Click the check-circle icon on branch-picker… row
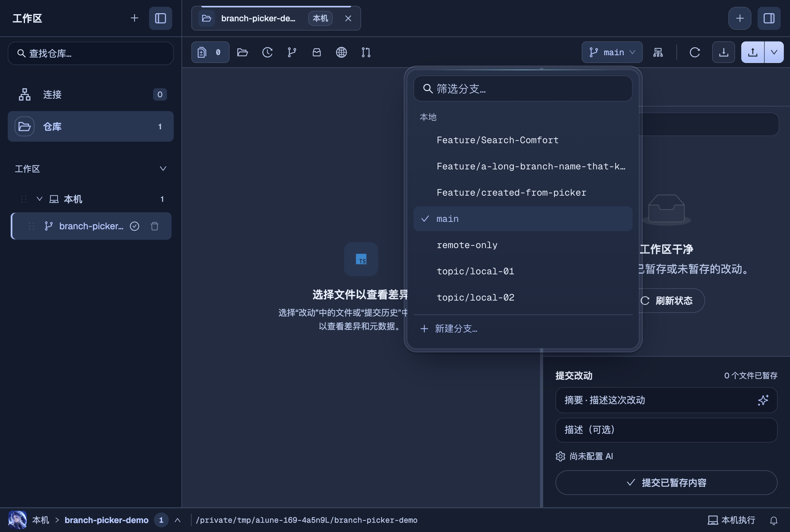 click(x=134, y=226)
